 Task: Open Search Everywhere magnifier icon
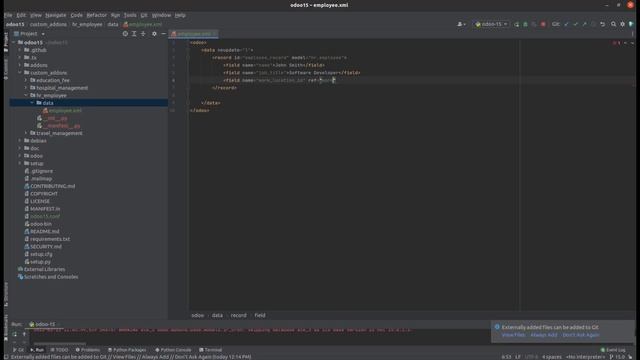tap(613, 24)
